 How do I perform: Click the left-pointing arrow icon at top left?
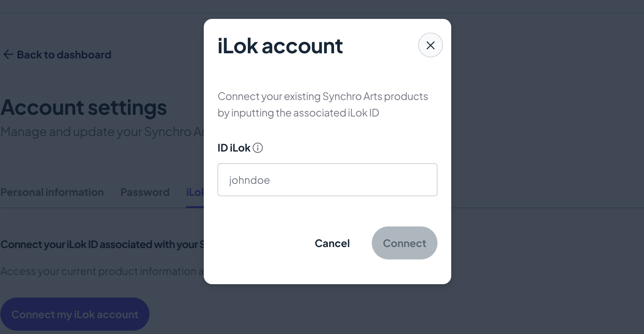tap(8, 54)
